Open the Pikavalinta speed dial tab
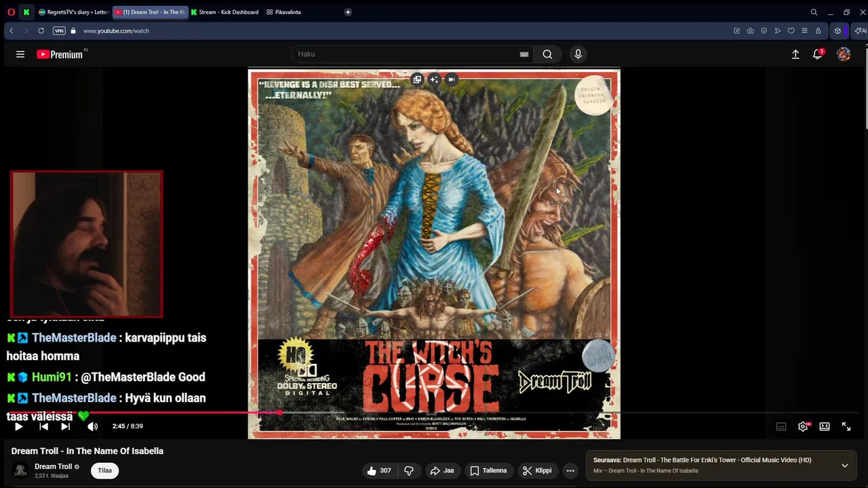868x488 pixels. [284, 12]
